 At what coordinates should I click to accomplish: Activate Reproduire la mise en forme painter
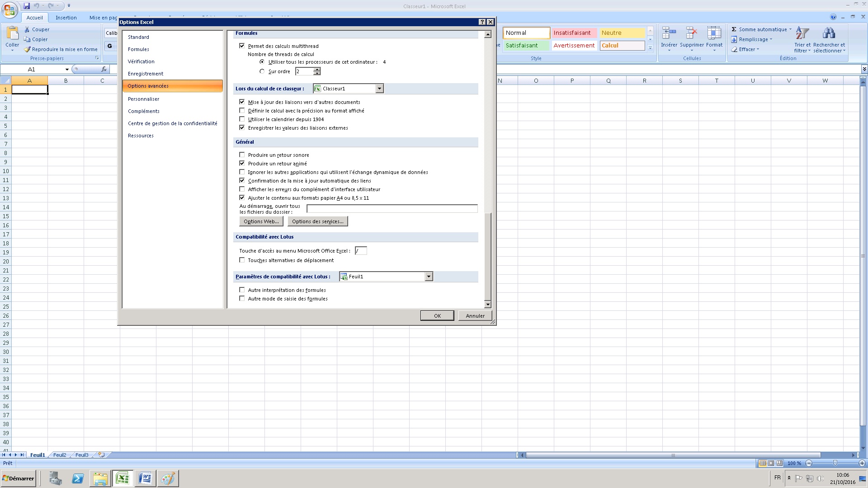[61, 49]
